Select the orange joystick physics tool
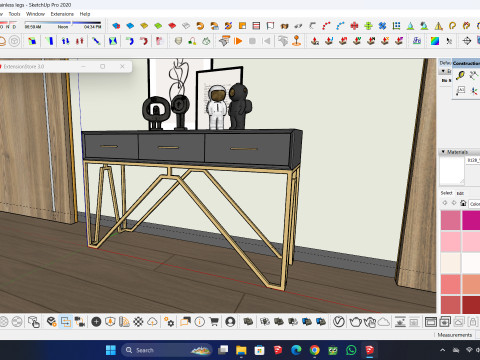Viewport: 480px width, 360px height. pos(296,41)
